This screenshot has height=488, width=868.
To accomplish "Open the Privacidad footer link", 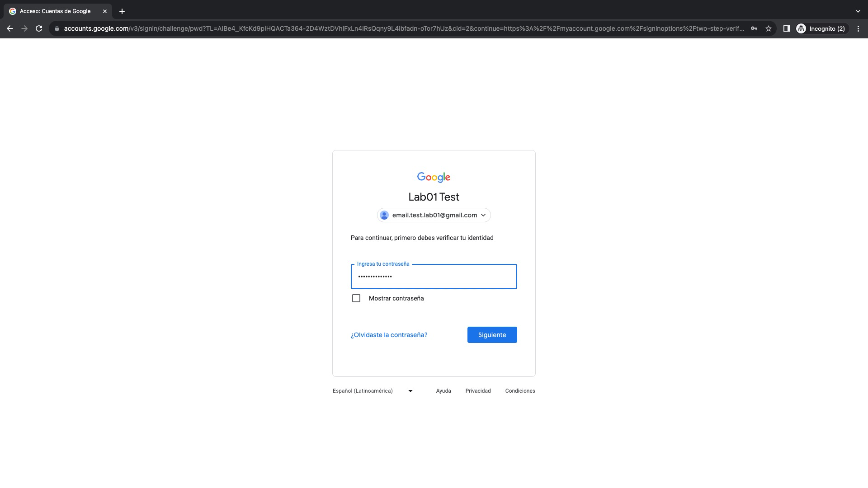I will [x=478, y=391].
